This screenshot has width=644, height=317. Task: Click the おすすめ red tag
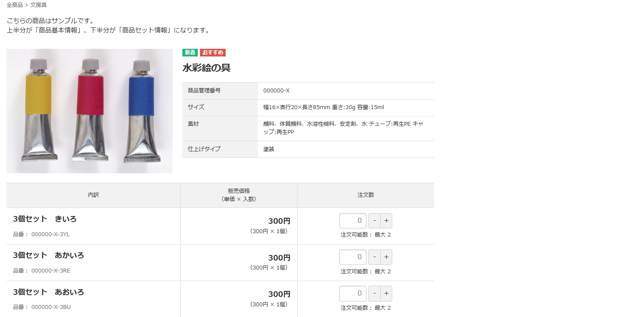(213, 53)
